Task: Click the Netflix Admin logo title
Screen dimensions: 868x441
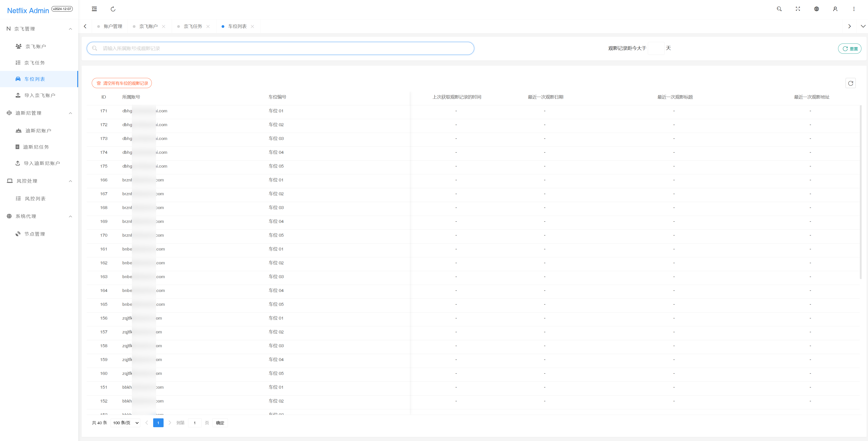Action: coord(28,10)
